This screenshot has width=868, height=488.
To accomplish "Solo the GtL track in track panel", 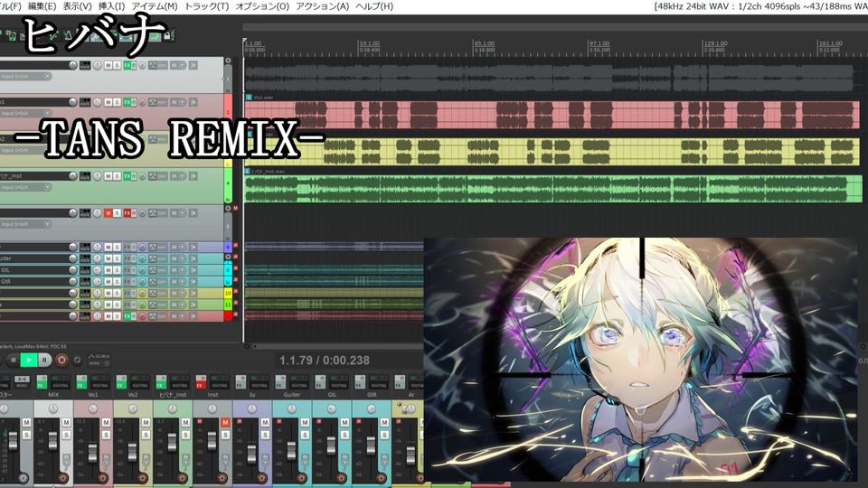I will 117,270.
